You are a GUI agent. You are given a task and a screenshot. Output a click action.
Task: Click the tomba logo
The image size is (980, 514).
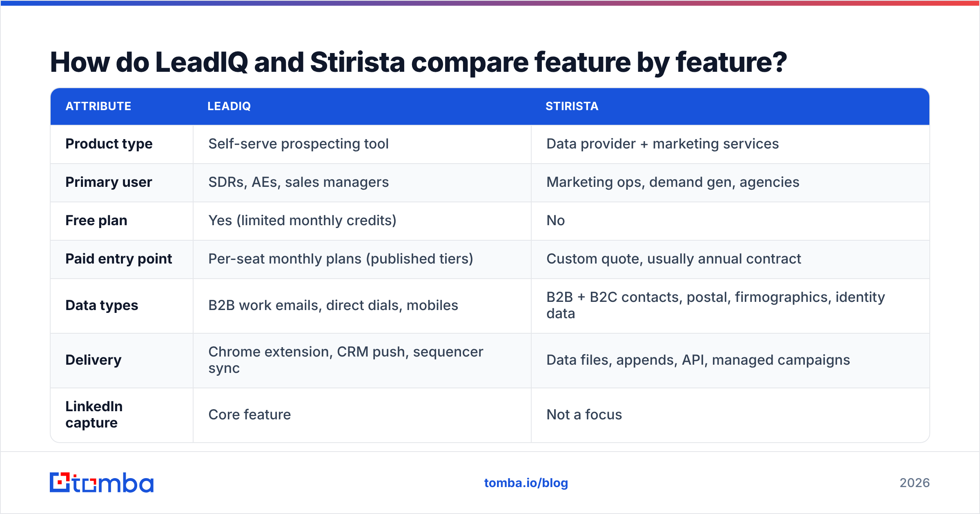[x=102, y=483]
